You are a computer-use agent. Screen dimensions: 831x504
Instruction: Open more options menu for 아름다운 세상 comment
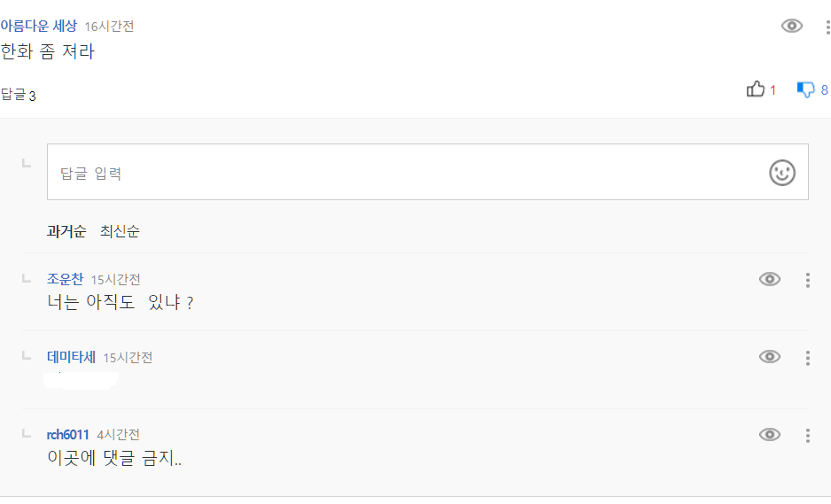pyautogui.click(x=826, y=27)
